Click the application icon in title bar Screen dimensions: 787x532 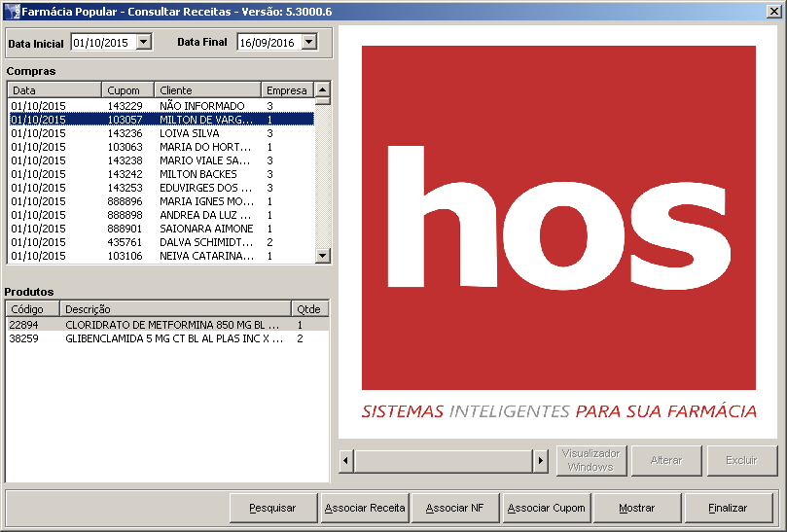pyautogui.click(x=12, y=11)
